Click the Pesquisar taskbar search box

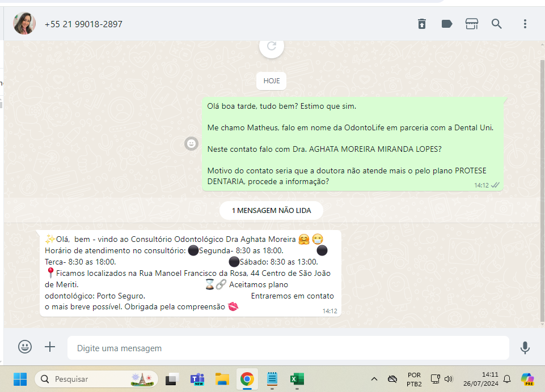96,379
